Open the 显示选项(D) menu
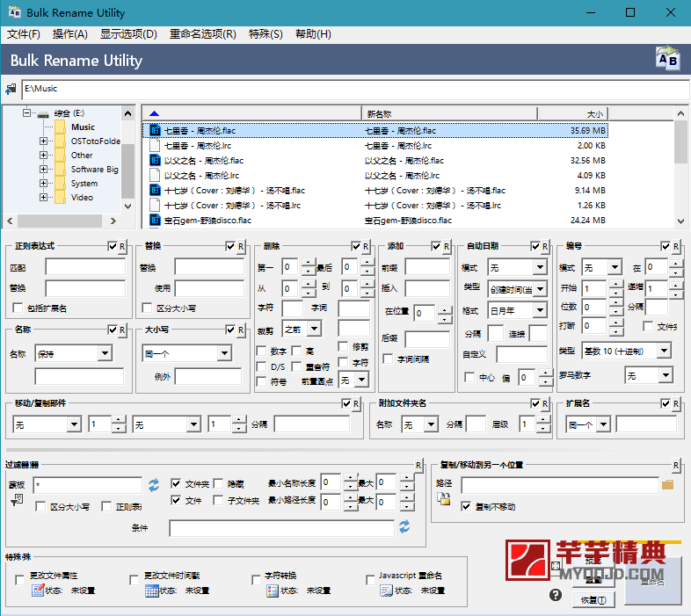Image resolution: width=691 pixels, height=616 pixels. pos(128,34)
